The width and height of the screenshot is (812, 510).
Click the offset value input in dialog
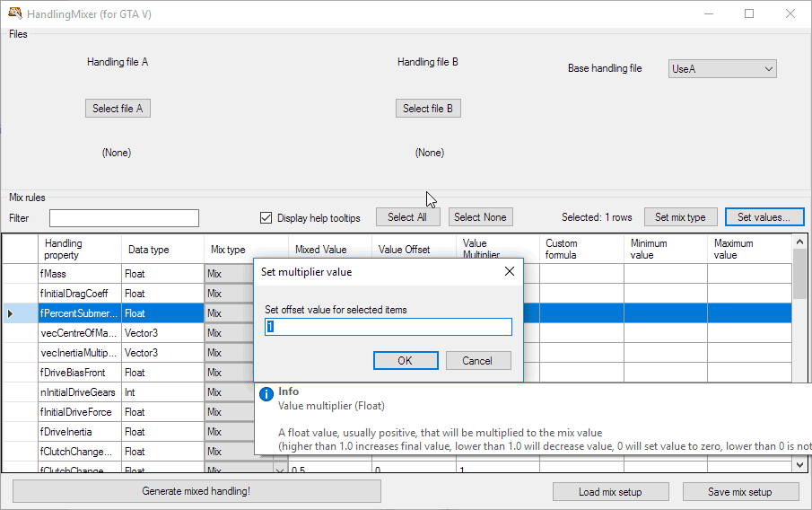pyautogui.click(x=389, y=327)
